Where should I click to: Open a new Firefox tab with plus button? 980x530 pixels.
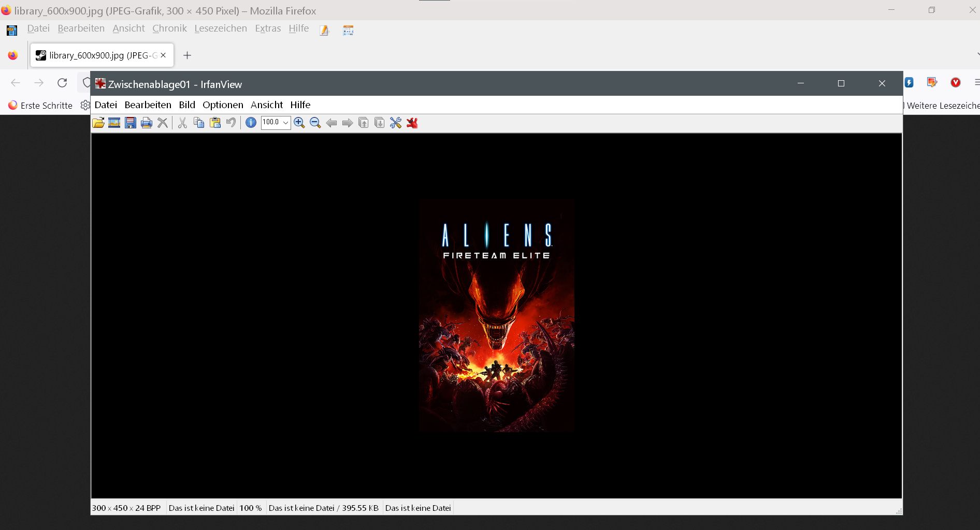coord(188,55)
